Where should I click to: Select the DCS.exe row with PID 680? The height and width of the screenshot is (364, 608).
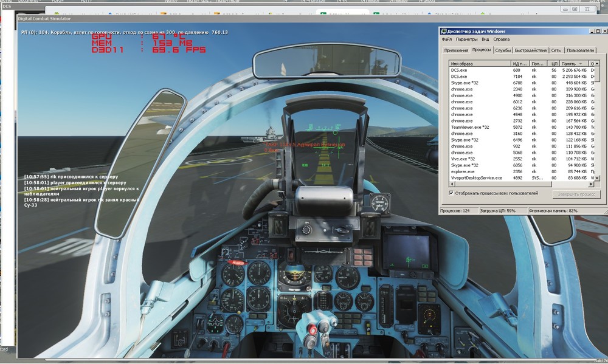[x=522, y=70]
